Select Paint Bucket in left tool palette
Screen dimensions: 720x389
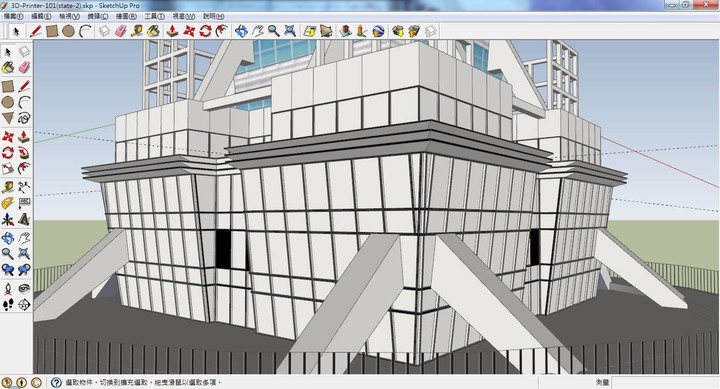[8, 68]
